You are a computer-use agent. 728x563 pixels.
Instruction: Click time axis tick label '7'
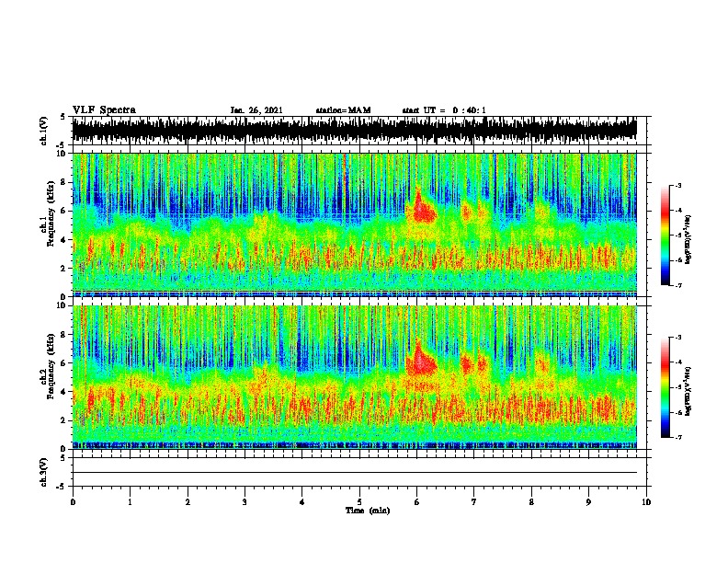474,502
